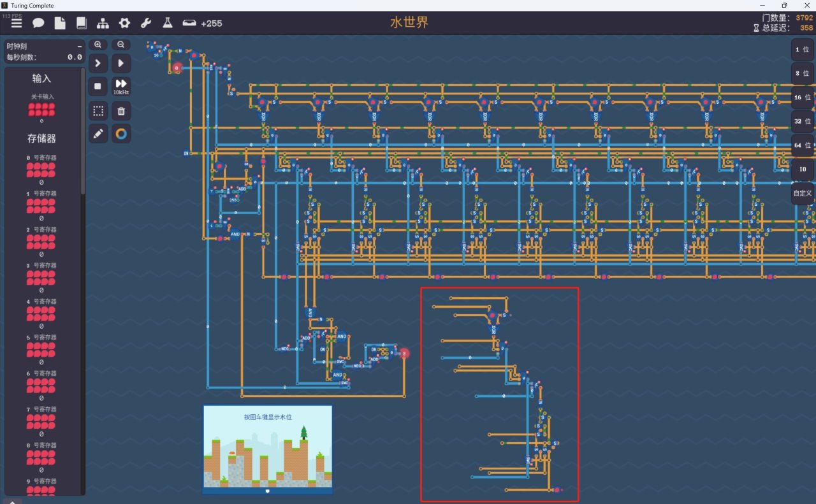Image resolution: width=816 pixels, height=504 pixels.
Task: Zoom in with the magnifier plus
Action: [98, 45]
